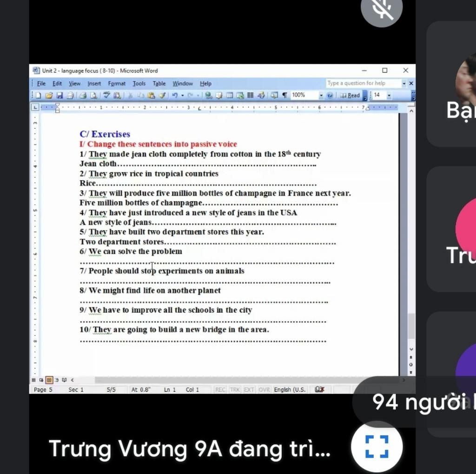Save the document with floppy icon
Viewport: 476px width, 474px height.
point(59,95)
